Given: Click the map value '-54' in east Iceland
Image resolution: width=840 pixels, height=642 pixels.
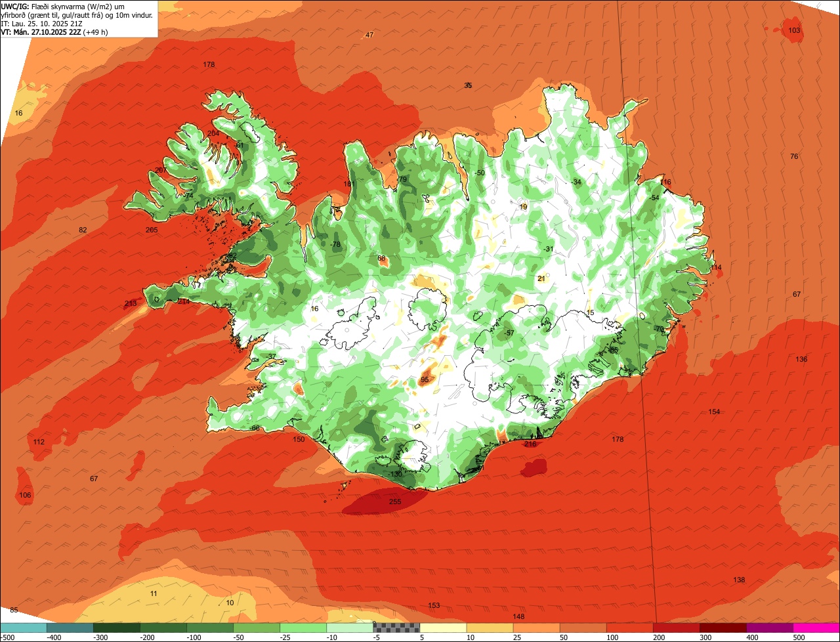Looking at the screenshot, I should tap(654, 198).
